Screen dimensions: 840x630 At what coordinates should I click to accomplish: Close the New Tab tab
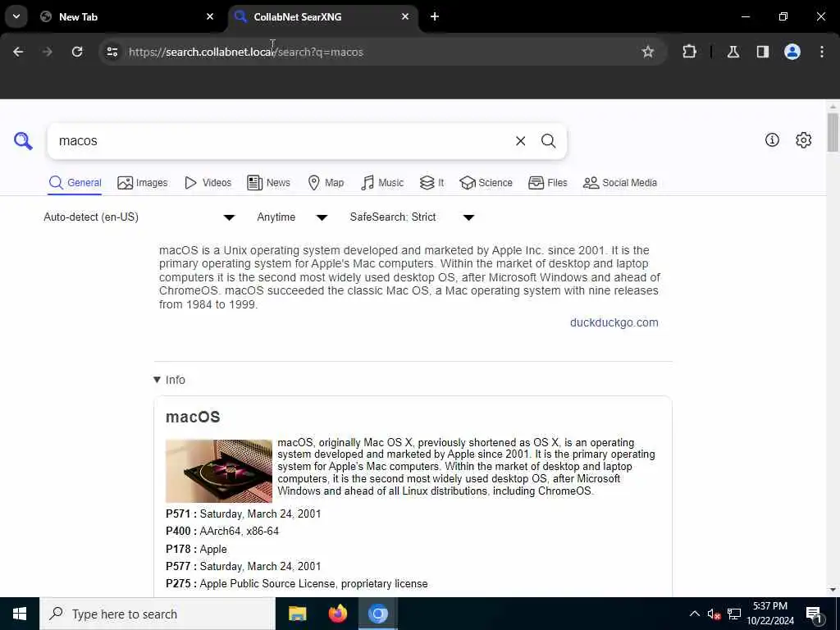coord(210,16)
